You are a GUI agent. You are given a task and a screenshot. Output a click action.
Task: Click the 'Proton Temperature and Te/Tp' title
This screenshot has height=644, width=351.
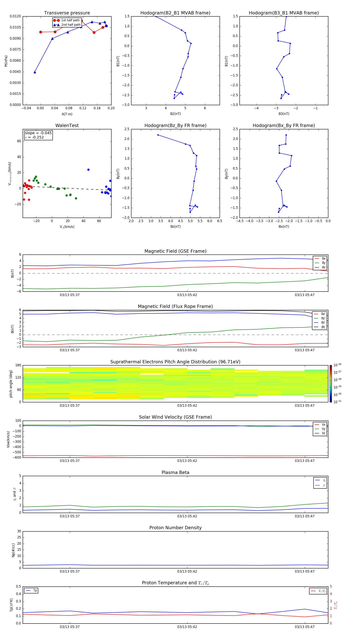tap(175, 583)
